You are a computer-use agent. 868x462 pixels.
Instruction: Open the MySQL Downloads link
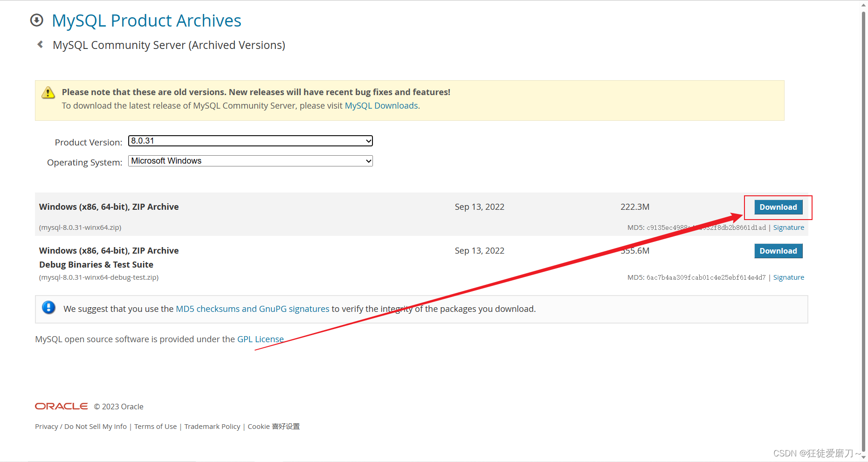click(381, 106)
